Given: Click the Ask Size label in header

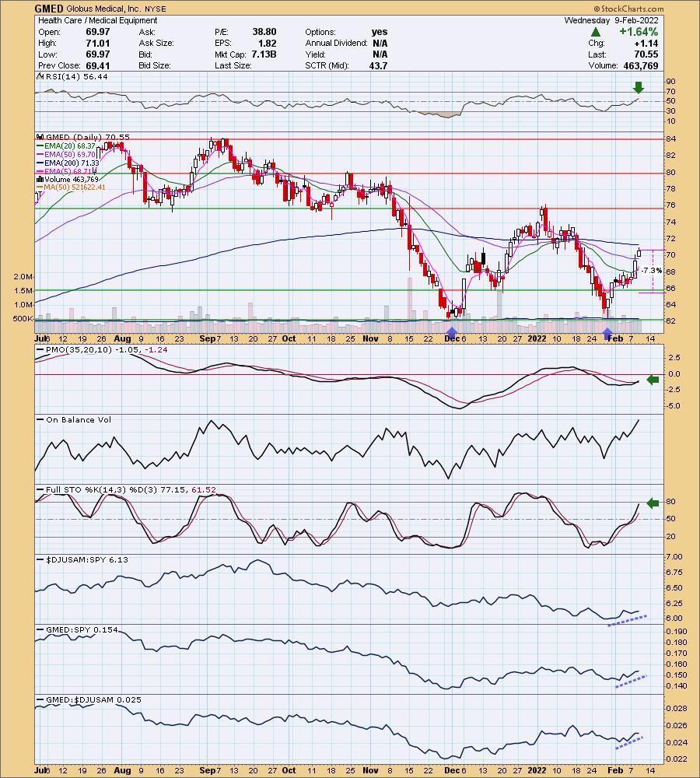Looking at the screenshot, I should click(x=156, y=43).
